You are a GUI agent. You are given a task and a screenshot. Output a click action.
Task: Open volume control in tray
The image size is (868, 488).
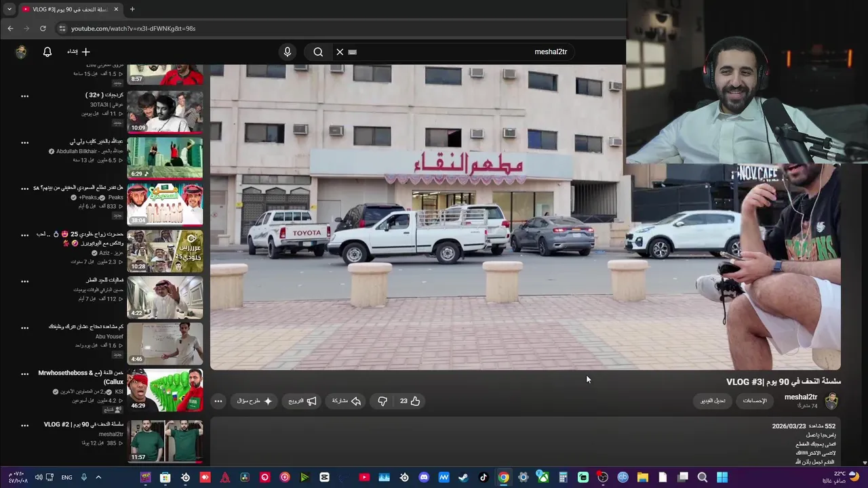tap(39, 477)
